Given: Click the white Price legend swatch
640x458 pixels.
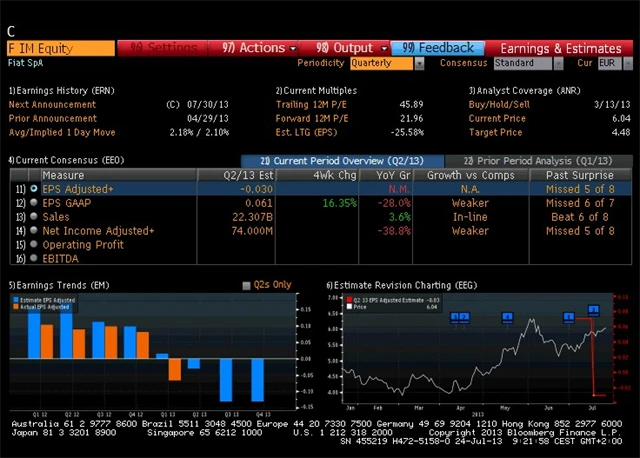Looking at the screenshot, I should [x=349, y=307].
